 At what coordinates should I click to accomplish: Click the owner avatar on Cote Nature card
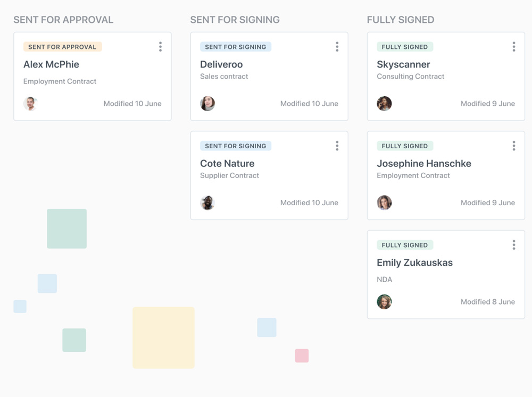click(207, 202)
